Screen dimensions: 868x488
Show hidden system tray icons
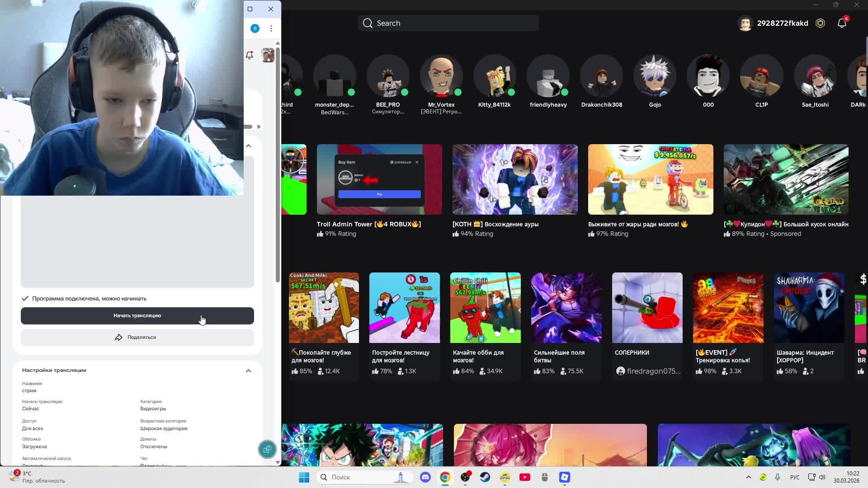(748, 477)
